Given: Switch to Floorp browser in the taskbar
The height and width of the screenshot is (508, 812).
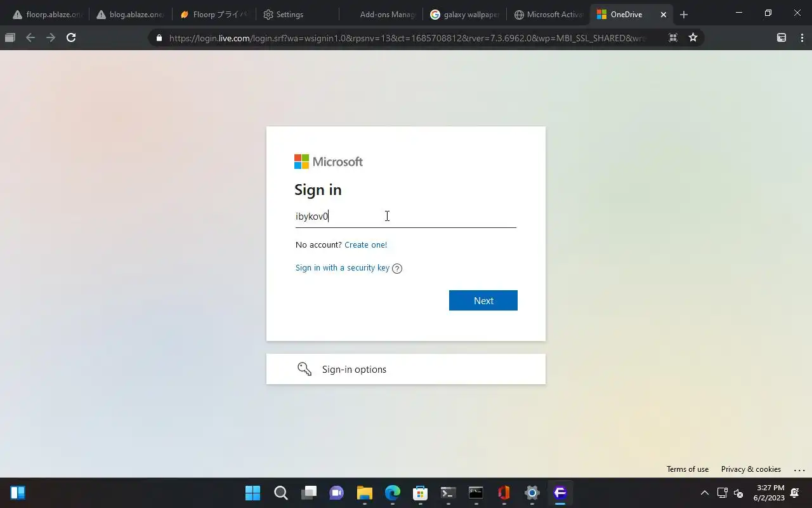Looking at the screenshot, I should click(x=560, y=493).
